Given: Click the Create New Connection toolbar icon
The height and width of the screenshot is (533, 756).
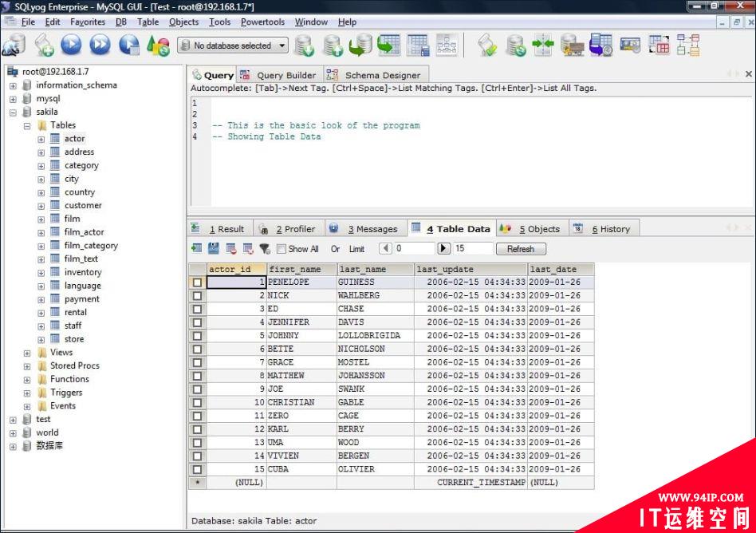Looking at the screenshot, I should (x=14, y=45).
